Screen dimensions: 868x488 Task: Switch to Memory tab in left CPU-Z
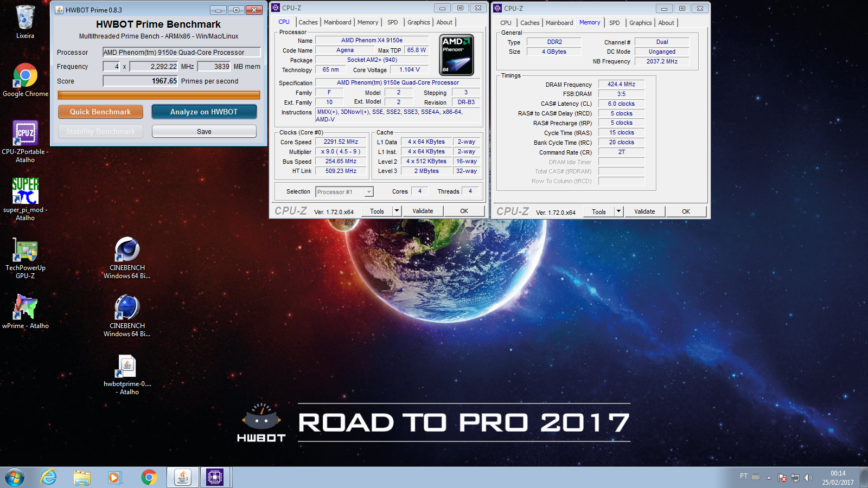368,22
